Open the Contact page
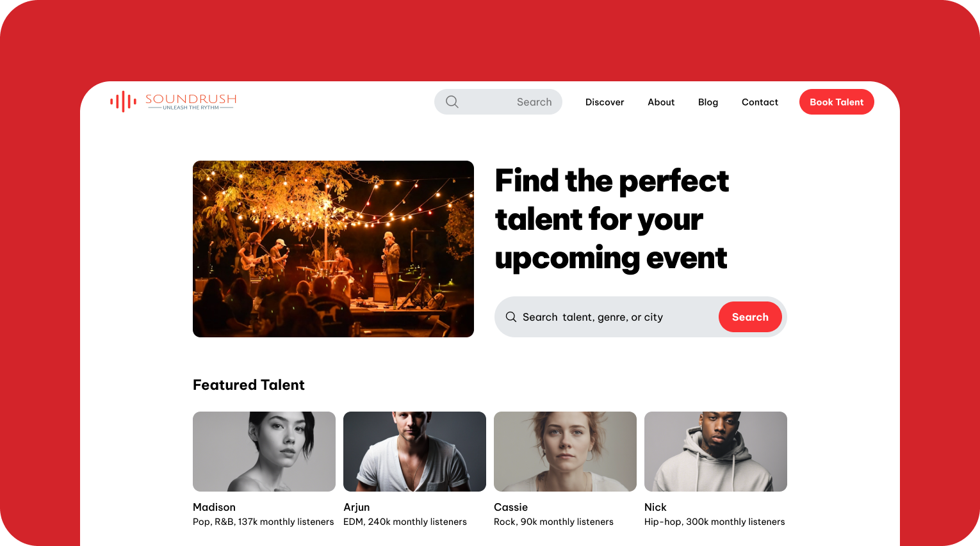This screenshot has width=980, height=546. tap(760, 102)
